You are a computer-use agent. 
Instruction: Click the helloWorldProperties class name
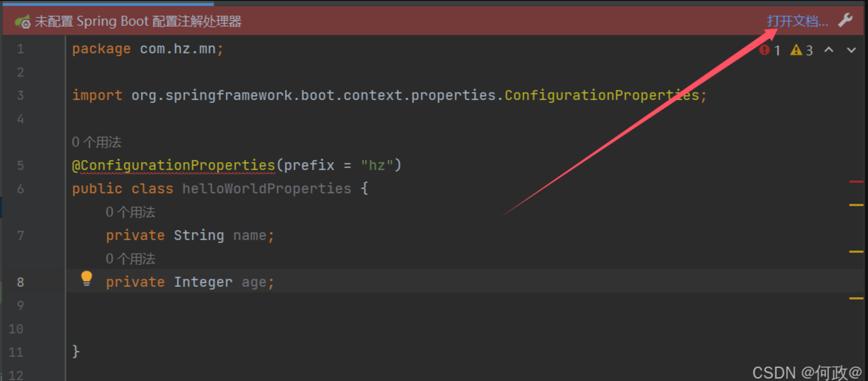267,189
